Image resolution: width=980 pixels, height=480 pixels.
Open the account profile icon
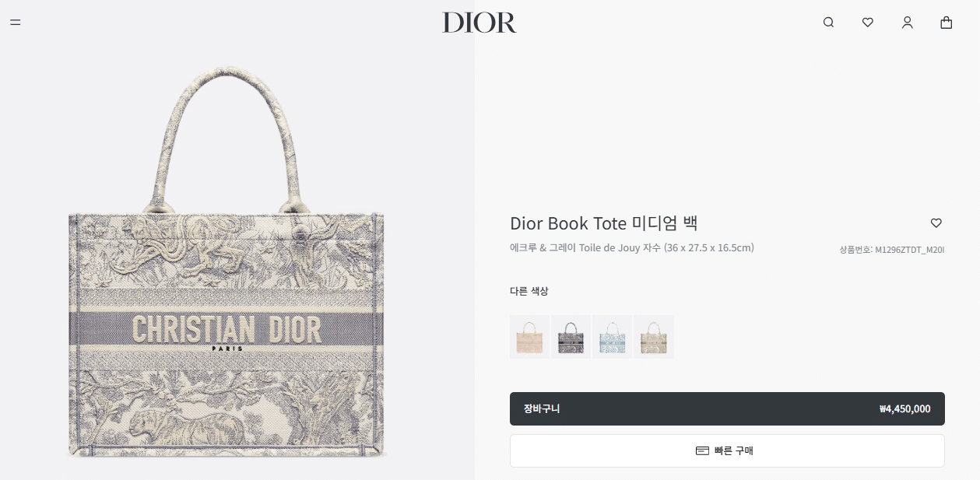(x=907, y=23)
